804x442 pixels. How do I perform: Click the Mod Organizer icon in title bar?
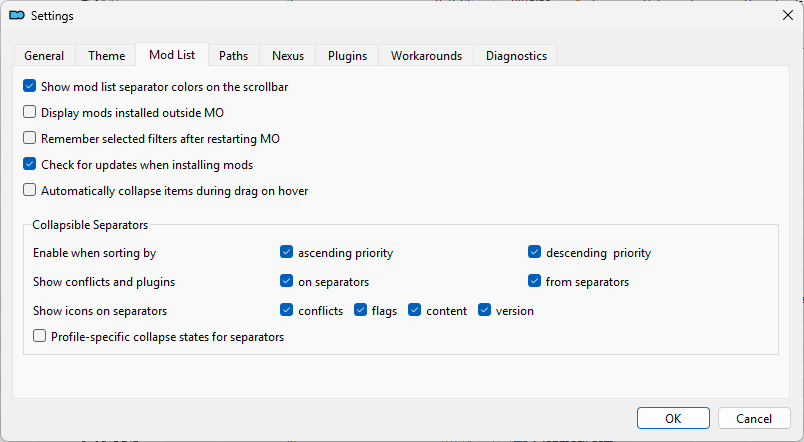coord(17,15)
